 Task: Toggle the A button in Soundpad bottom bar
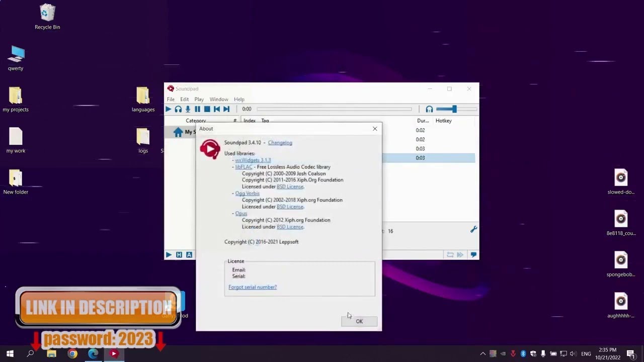pyautogui.click(x=189, y=255)
